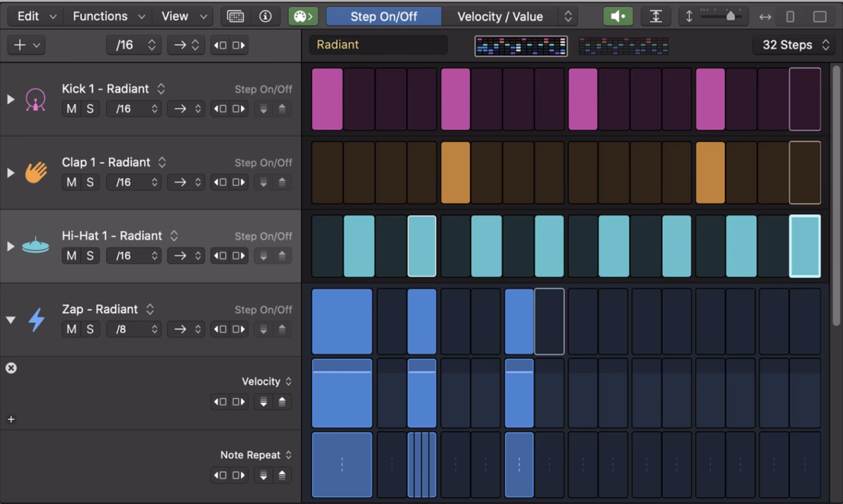Mute the Zap row
This screenshot has width=843, height=504.
pyautogui.click(x=72, y=329)
